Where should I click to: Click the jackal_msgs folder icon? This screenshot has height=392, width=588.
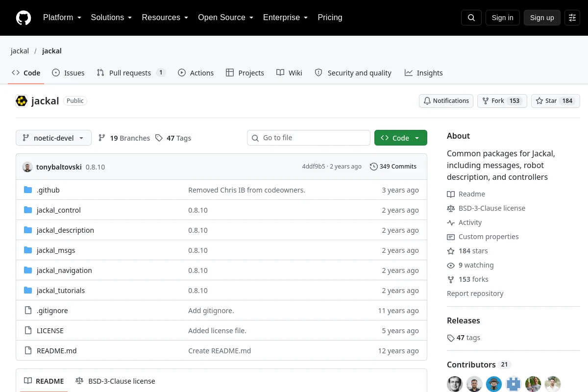[x=28, y=250]
